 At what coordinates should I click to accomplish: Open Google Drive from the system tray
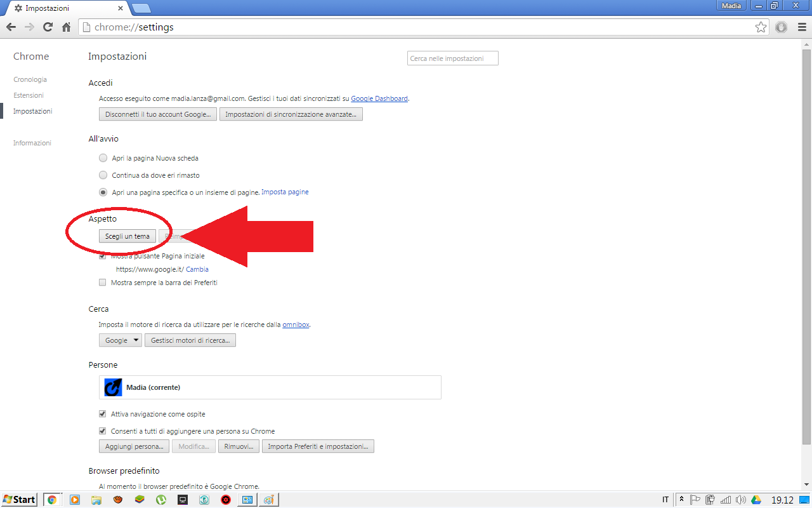[756, 500]
